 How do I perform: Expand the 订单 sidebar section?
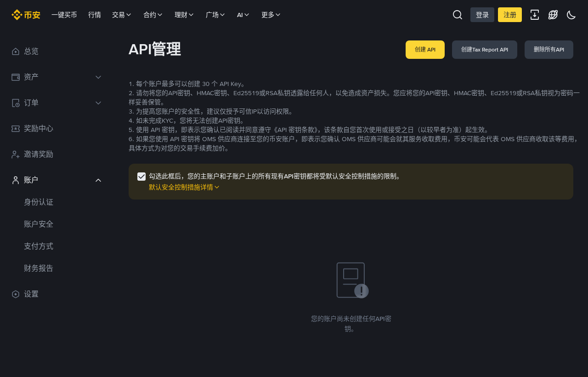pyautogui.click(x=57, y=103)
